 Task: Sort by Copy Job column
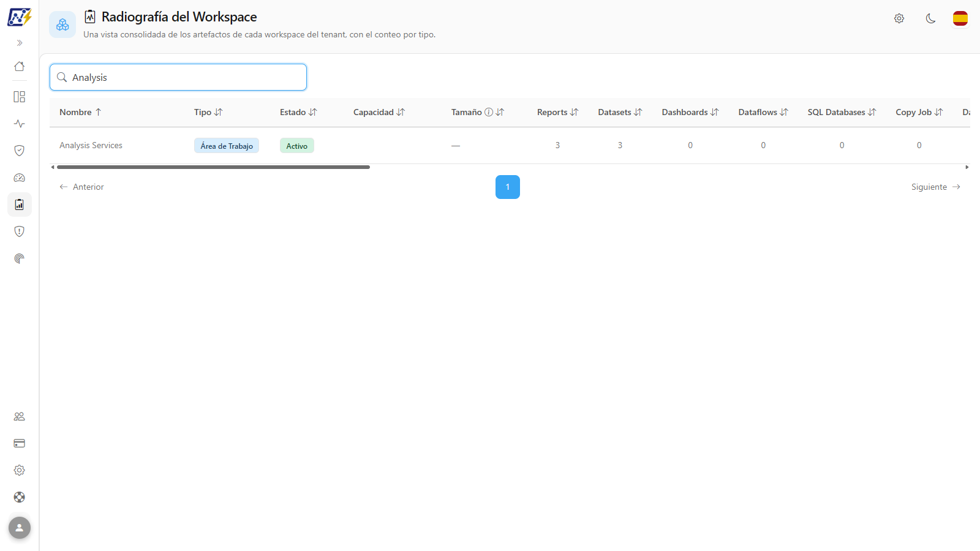coord(919,112)
